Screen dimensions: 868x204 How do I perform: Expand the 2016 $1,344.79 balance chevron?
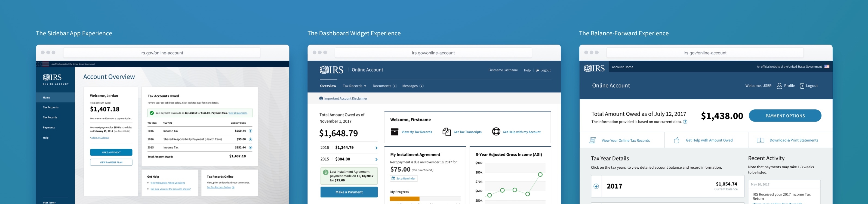[x=376, y=148]
